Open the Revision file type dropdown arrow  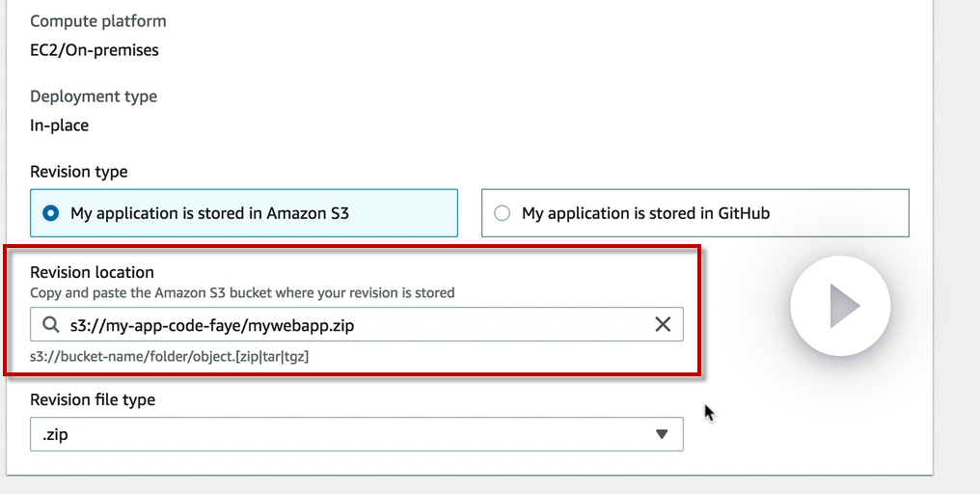click(662, 434)
